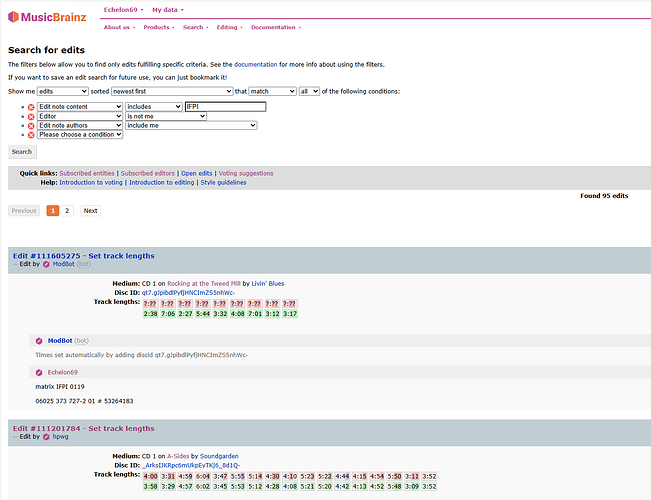
Task: Open Disc ID _ArksIJKRpc6mUkpEyTKj6_8d1Q- link
Action: (191, 466)
